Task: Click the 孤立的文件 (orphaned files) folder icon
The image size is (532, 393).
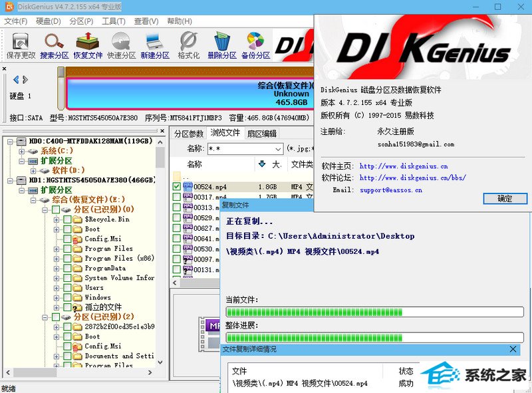Action: 78,307
